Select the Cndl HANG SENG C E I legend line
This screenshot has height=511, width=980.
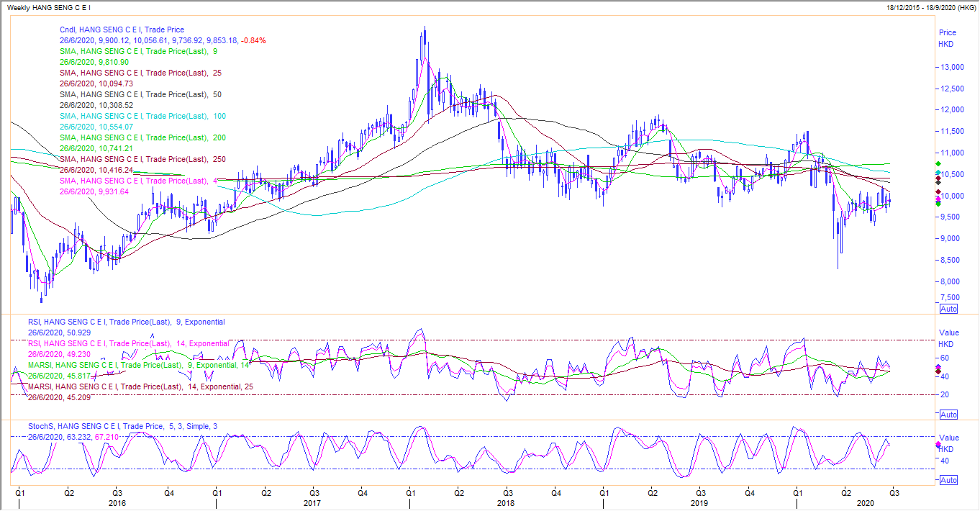click(x=122, y=30)
